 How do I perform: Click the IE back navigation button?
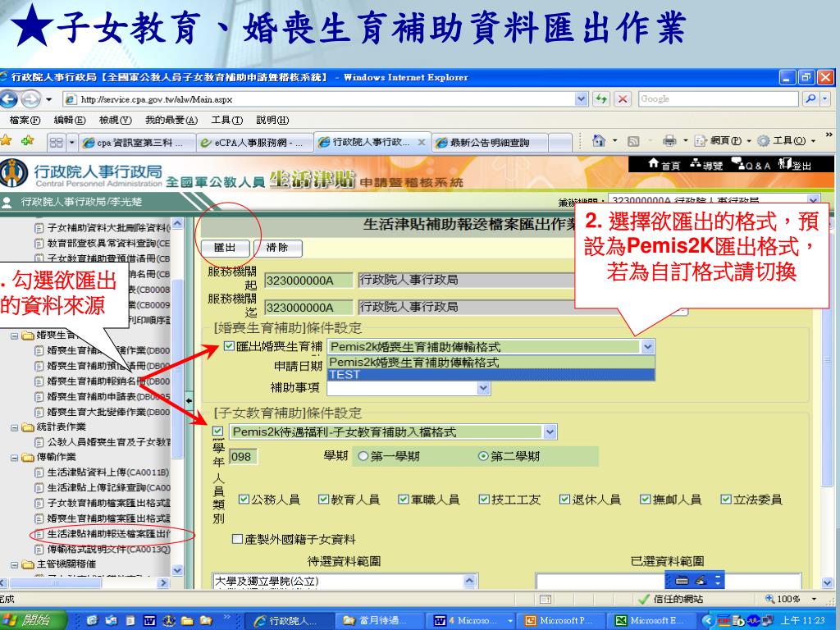pos(9,99)
